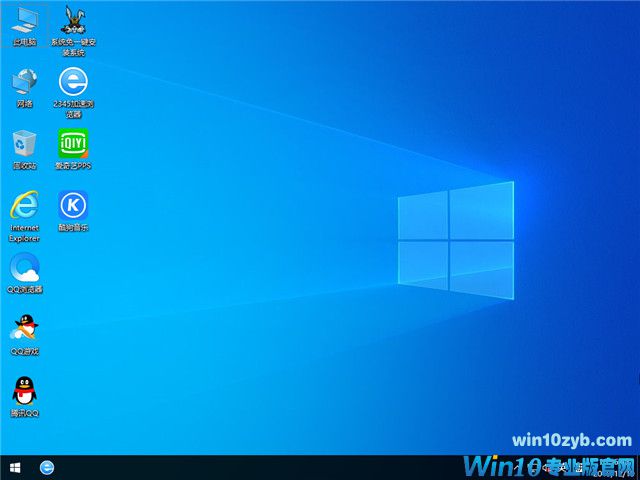
Task: Launch the 2345 accelerated browser shortcut
Action: tap(73, 93)
